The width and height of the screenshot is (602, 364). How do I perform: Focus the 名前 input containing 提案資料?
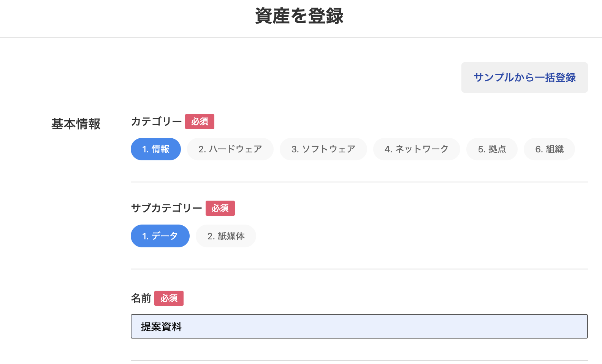359,326
